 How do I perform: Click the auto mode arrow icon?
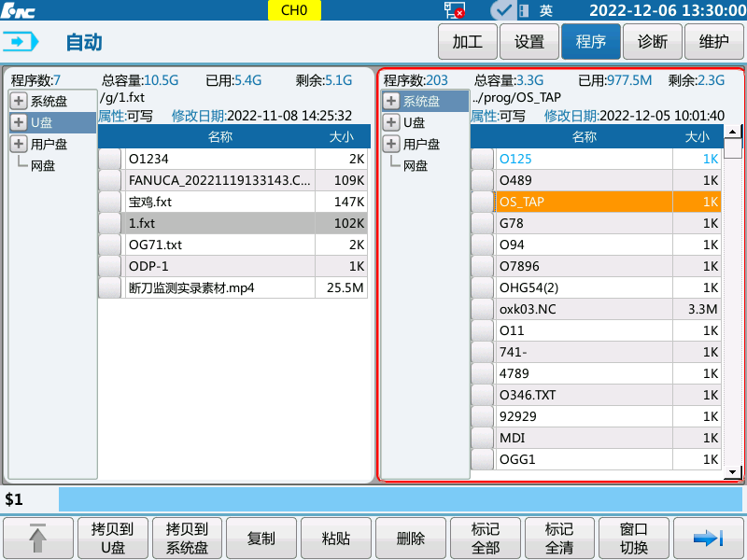[x=22, y=42]
